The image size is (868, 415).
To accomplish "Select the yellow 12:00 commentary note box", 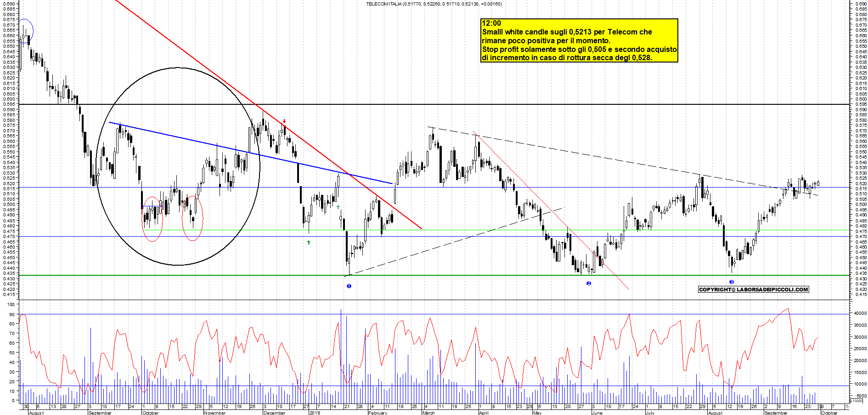I will click(x=579, y=40).
